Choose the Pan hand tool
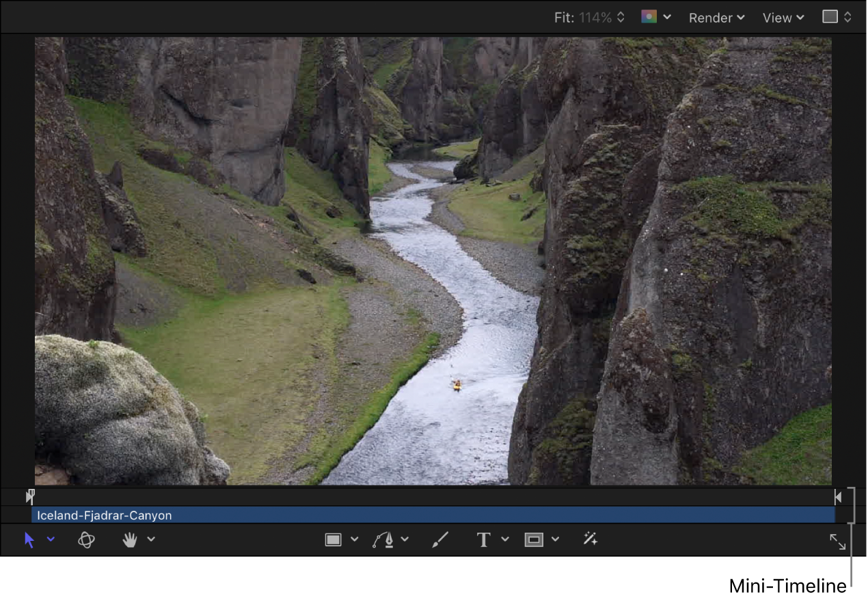 130,540
